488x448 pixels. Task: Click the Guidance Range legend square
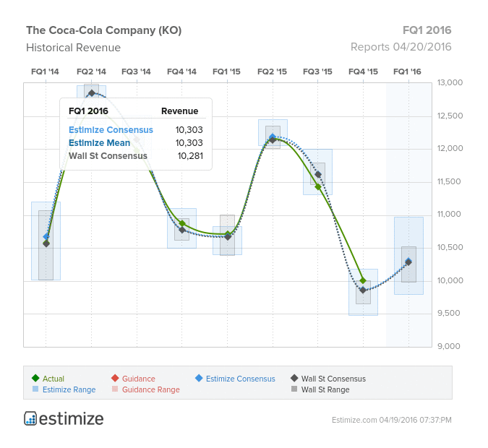click(115, 389)
